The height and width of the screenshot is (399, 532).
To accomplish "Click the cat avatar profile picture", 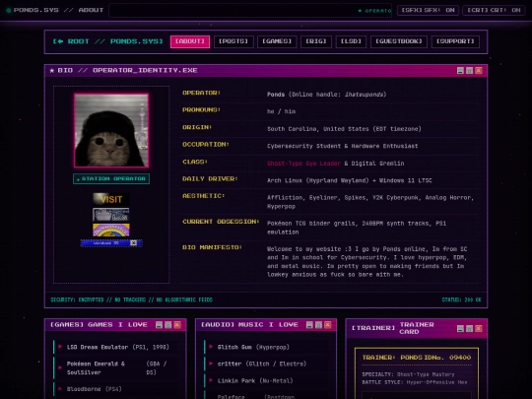I will [x=111, y=131].
